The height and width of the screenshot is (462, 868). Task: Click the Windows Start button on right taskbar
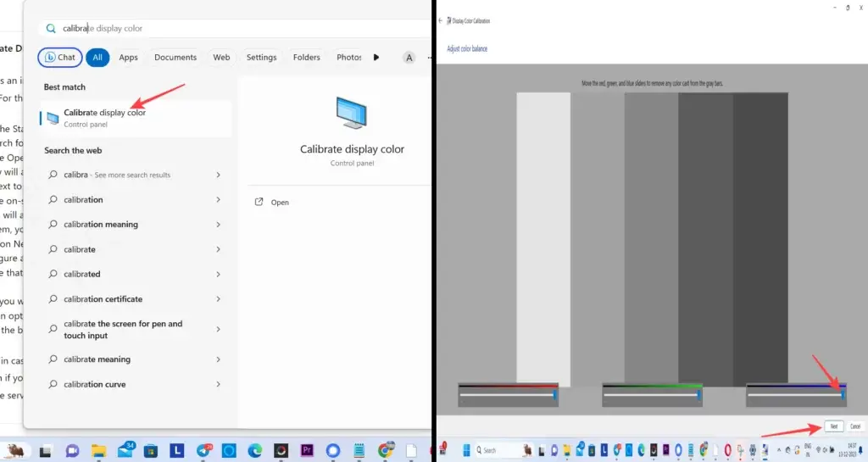point(466,450)
